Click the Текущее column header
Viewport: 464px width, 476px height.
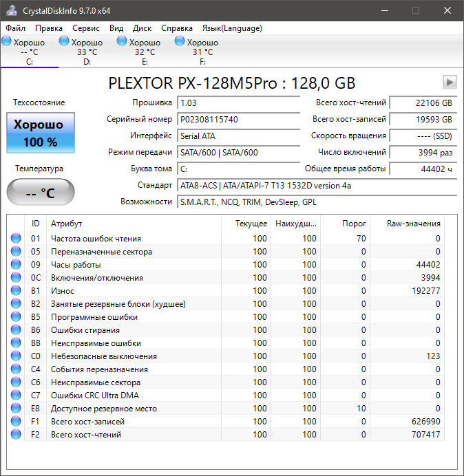click(246, 224)
